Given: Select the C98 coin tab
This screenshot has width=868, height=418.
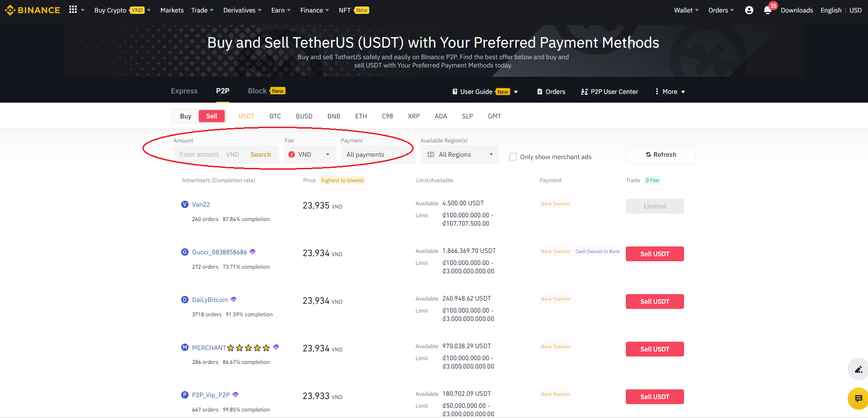Looking at the screenshot, I should [387, 116].
